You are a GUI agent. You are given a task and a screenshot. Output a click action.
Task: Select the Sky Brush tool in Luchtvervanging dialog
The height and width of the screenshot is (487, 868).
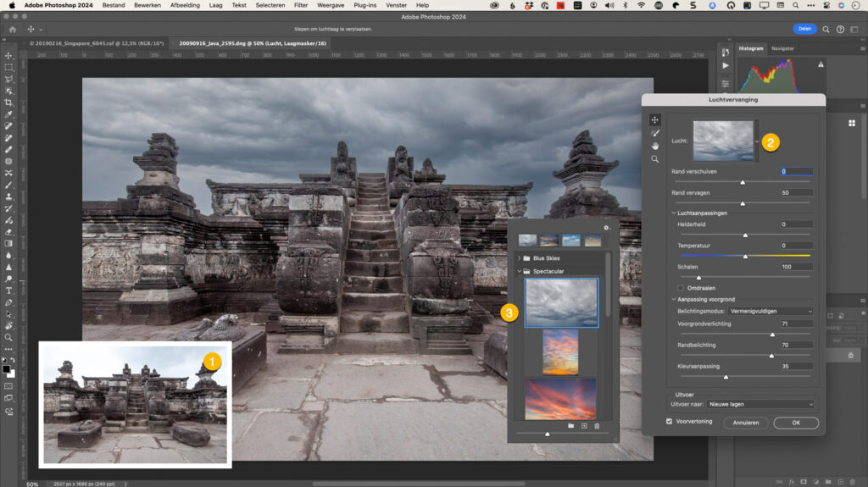(x=655, y=133)
